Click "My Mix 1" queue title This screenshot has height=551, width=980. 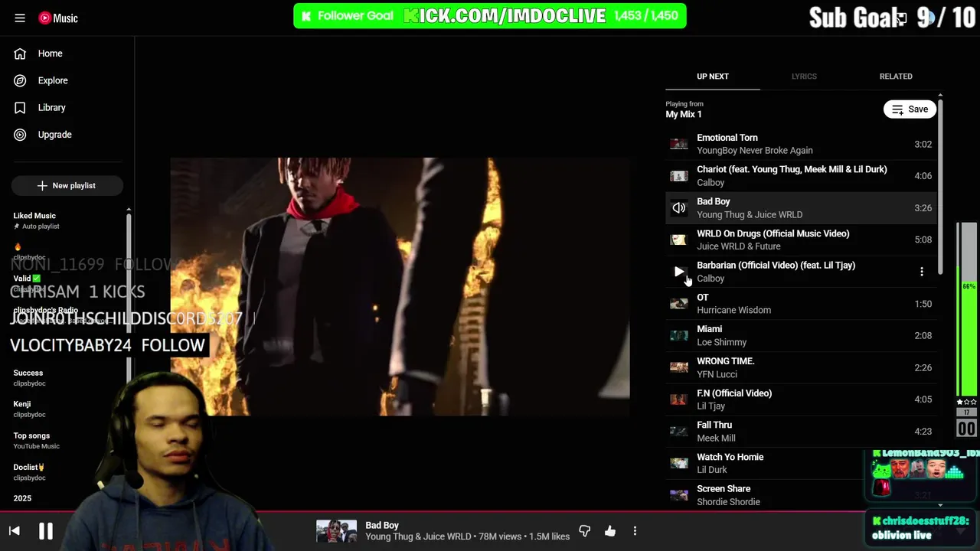684,114
